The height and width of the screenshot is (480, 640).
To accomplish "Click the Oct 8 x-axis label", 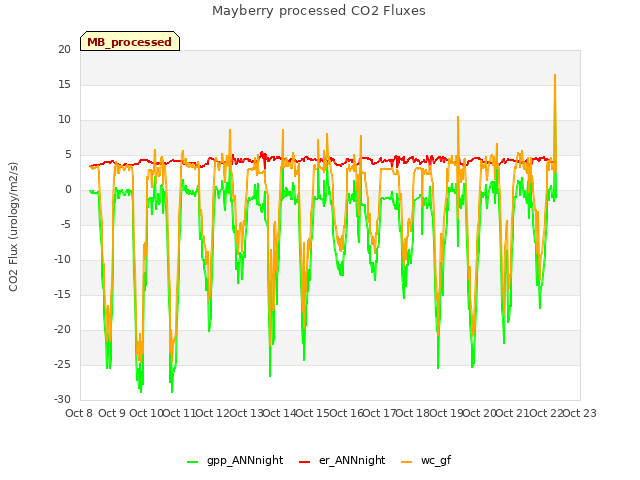I will click(x=79, y=413).
